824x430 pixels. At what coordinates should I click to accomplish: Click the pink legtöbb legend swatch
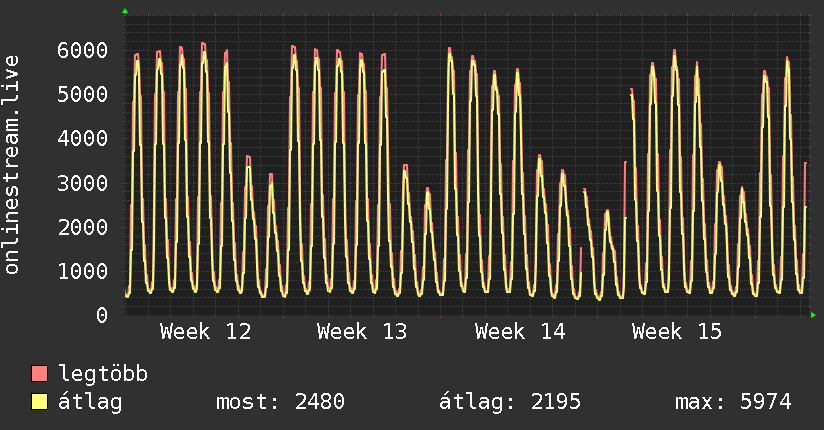[x=39, y=373]
